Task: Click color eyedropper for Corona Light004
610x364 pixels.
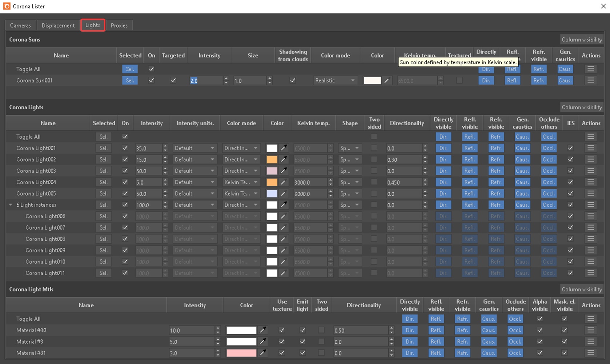Action: [x=284, y=182]
